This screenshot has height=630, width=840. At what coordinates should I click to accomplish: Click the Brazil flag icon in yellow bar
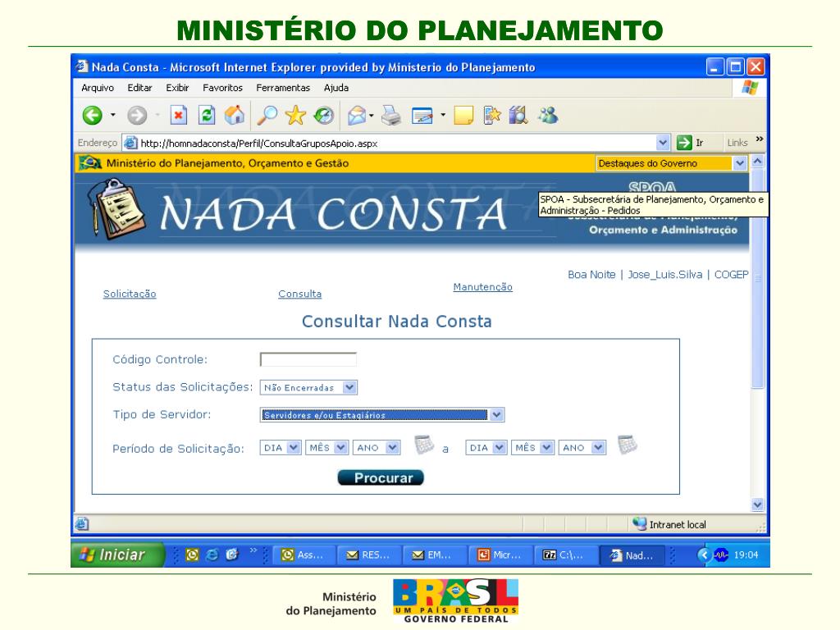coord(90,162)
